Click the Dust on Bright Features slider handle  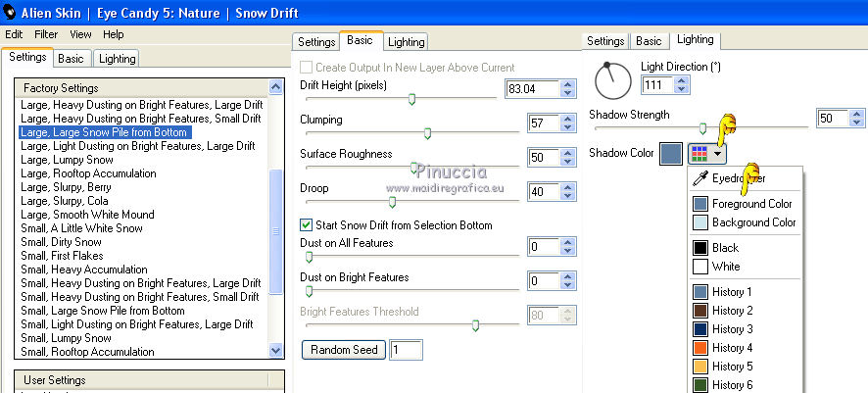[x=309, y=291]
